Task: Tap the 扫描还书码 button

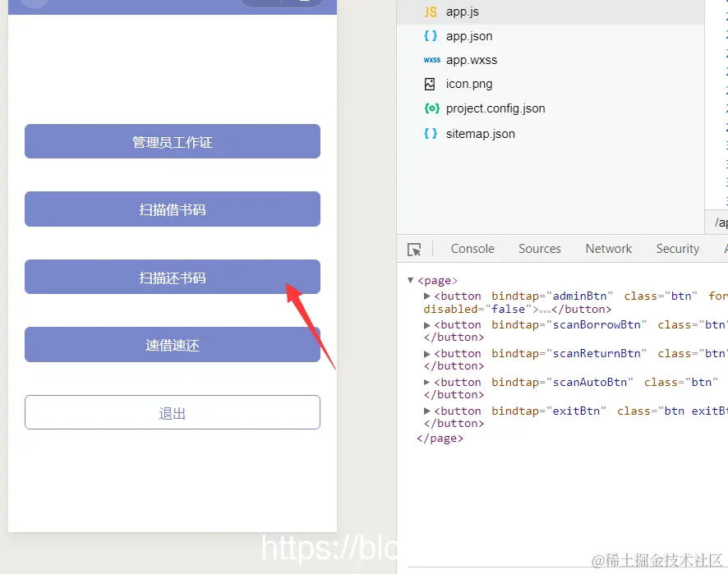Action: [x=173, y=277]
